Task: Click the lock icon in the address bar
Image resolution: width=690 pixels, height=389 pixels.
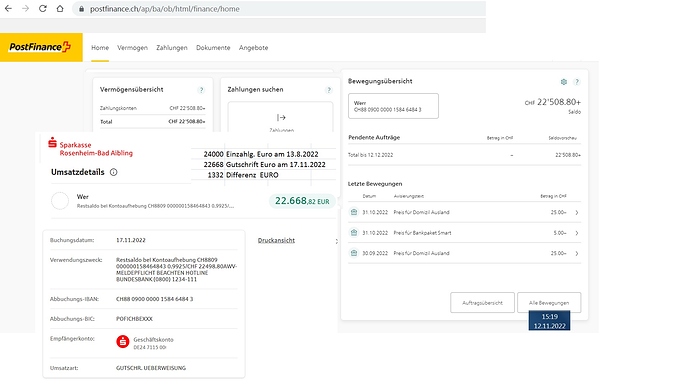Action: pos(81,9)
